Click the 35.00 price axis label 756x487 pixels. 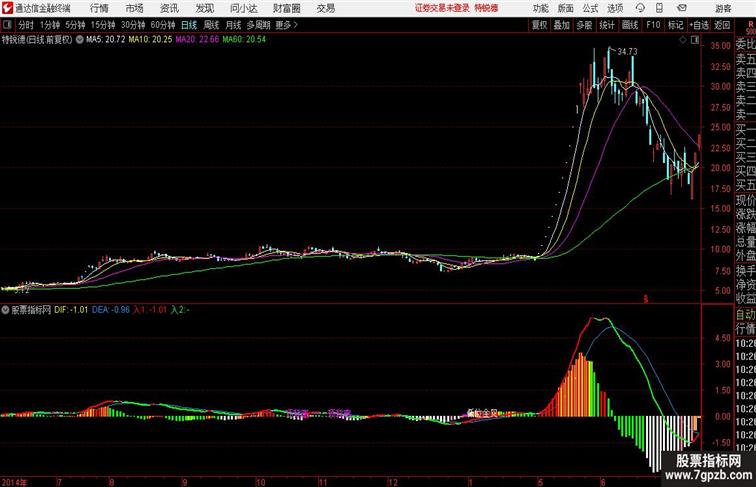point(720,45)
